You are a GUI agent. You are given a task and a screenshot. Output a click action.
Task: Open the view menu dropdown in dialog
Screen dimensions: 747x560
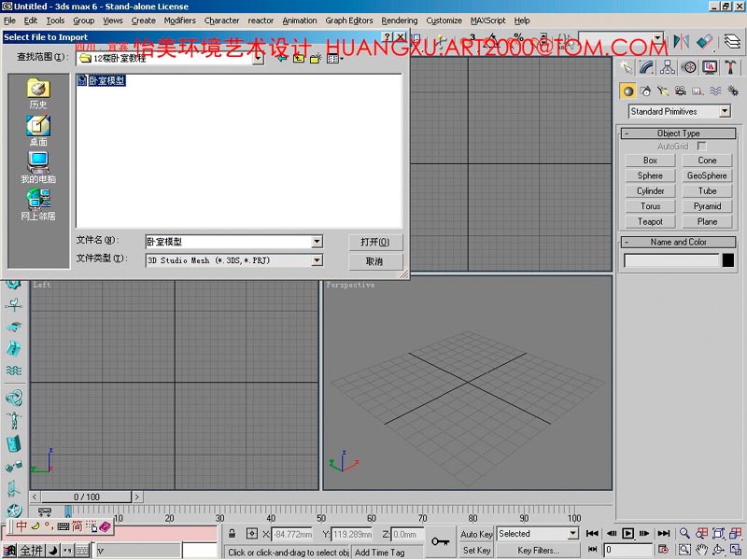335,58
